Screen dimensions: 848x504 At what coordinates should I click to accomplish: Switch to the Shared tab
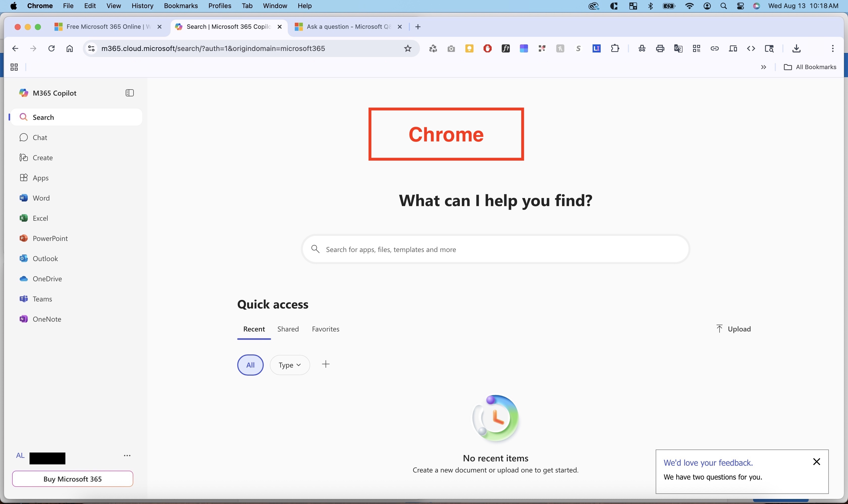tap(288, 329)
